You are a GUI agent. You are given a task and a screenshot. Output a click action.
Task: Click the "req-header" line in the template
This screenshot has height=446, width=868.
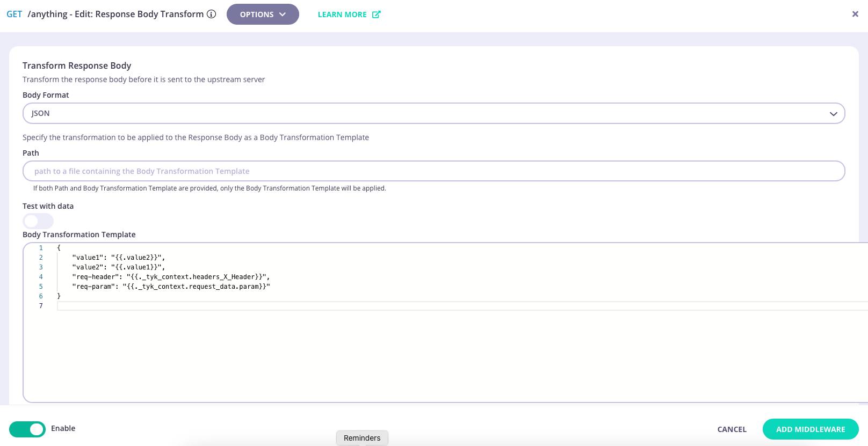tap(171, 277)
